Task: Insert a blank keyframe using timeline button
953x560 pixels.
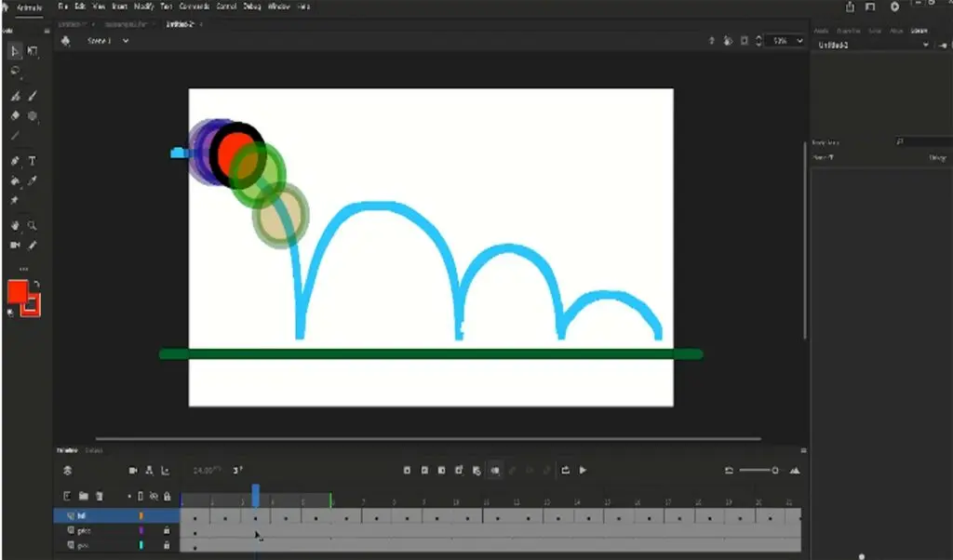Action: coord(424,470)
